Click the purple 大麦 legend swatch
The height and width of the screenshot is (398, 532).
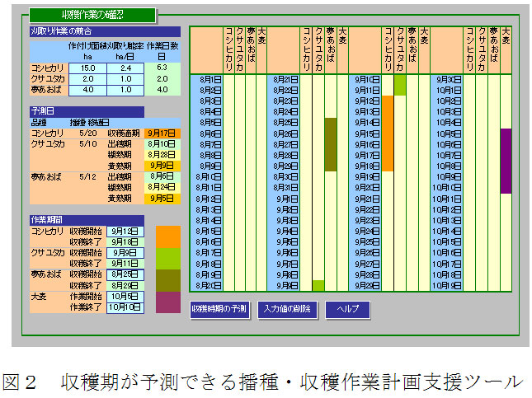tap(168, 302)
